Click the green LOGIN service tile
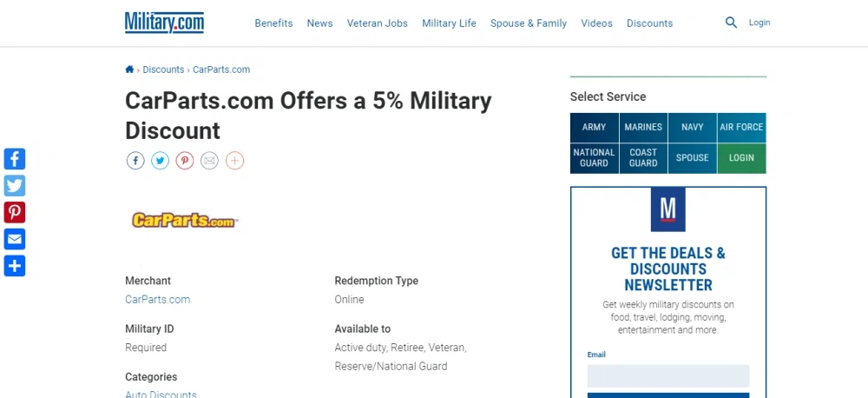 tap(742, 158)
